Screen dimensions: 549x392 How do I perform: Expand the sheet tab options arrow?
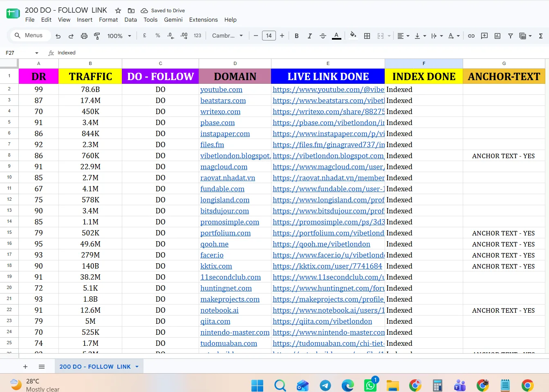click(x=137, y=367)
